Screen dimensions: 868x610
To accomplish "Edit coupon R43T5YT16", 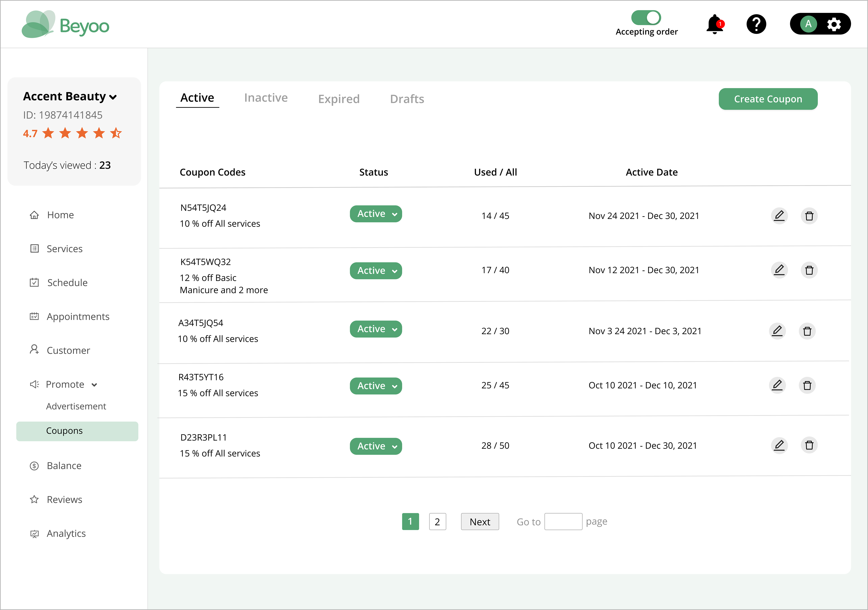I will click(777, 385).
